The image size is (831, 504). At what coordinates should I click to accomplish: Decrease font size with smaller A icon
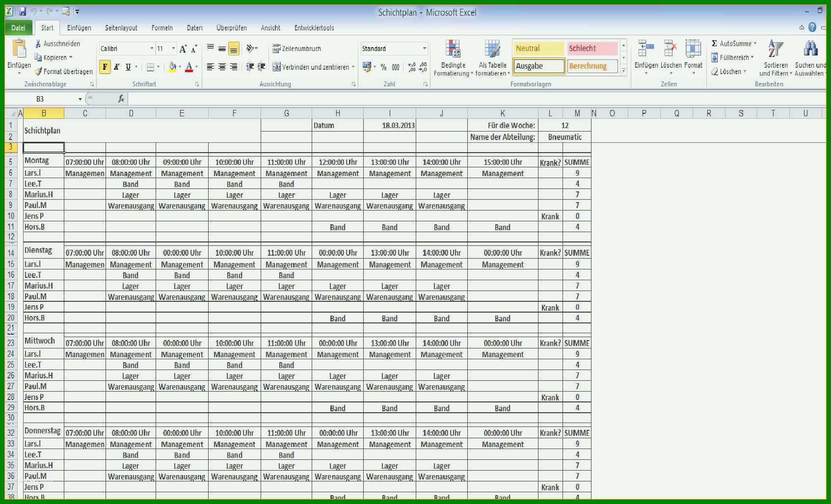194,49
